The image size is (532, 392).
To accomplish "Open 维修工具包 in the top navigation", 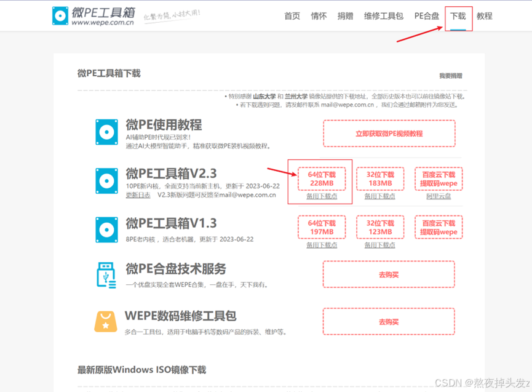I will (x=383, y=16).
